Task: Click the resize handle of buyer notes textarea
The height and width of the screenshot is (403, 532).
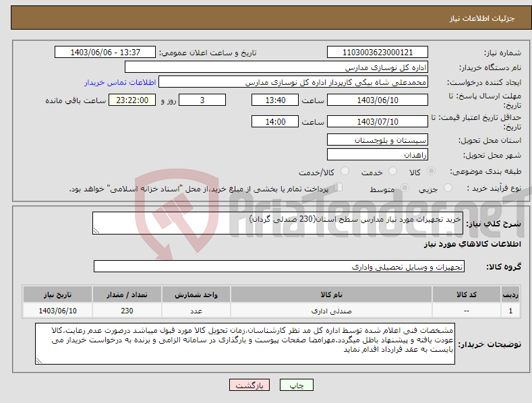Action: coord(39,361)
